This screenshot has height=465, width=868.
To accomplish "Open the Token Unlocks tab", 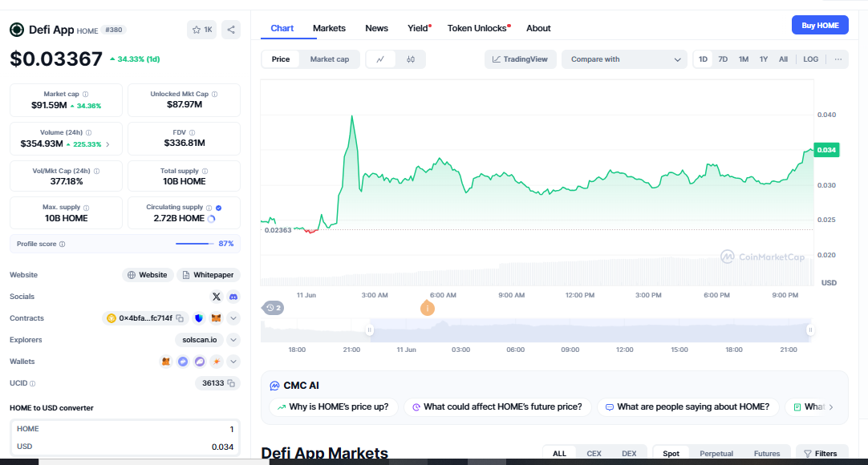I will pos(477,28).
